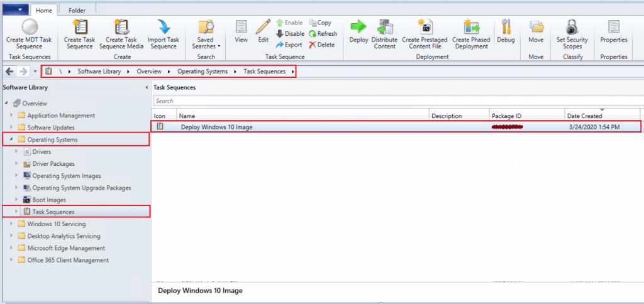Click Import Task Sequence arrow icon
This screenshot has width=644, height=304.
click(x=164, y=27)
